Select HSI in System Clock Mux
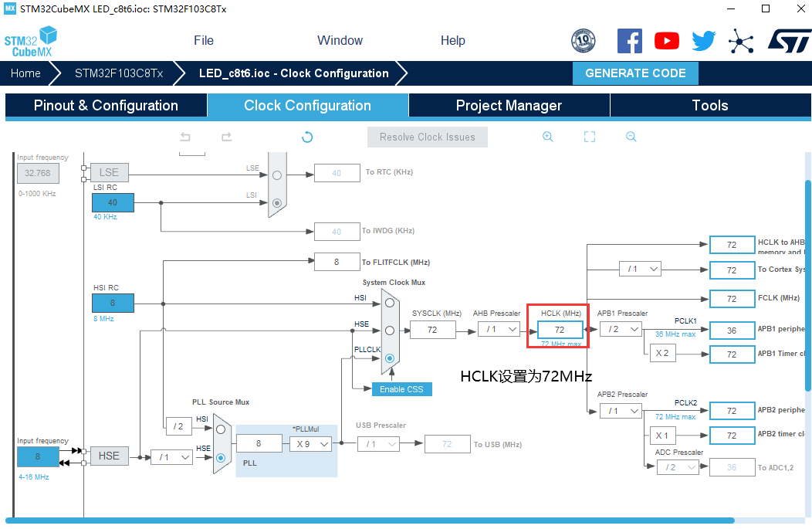This screenshot has width=812, height=529. (390, 303)
